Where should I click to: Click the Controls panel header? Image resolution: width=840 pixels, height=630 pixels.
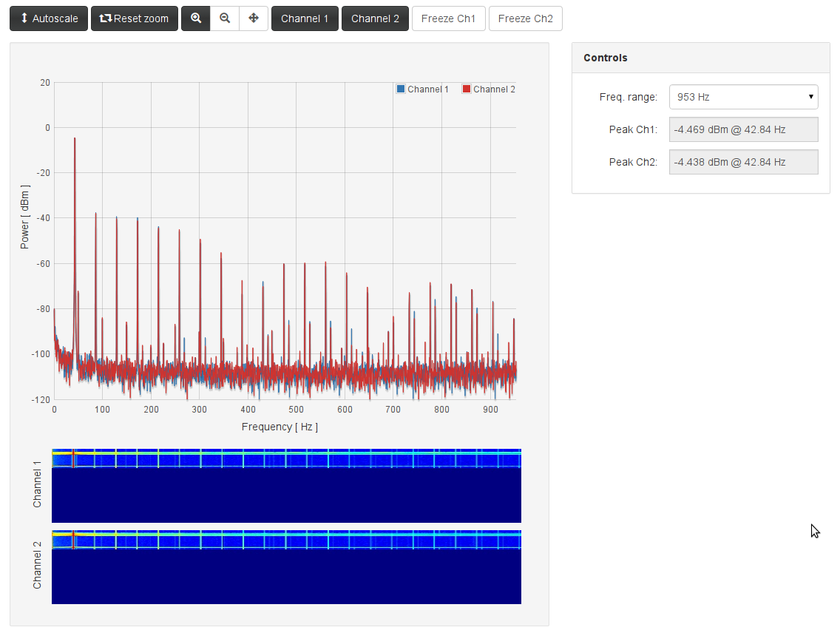click(x=700, y=58)
